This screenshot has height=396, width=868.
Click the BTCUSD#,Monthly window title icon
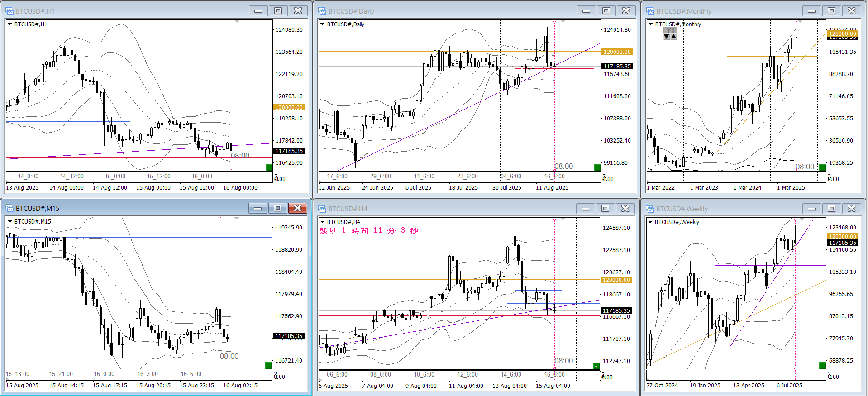click(x=650, y=11)
